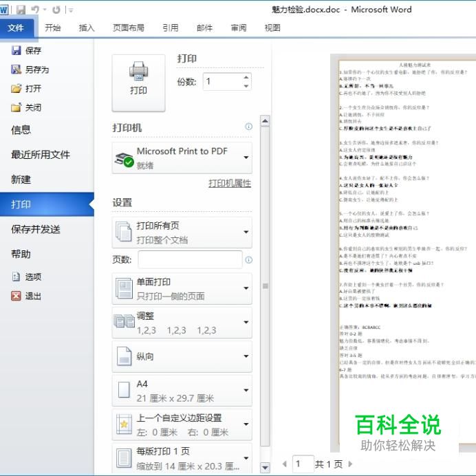Click the settings scrollbar down arrow
Viewport: 476px width, 476px height.
pyautogui.click(x=265, y=468)
